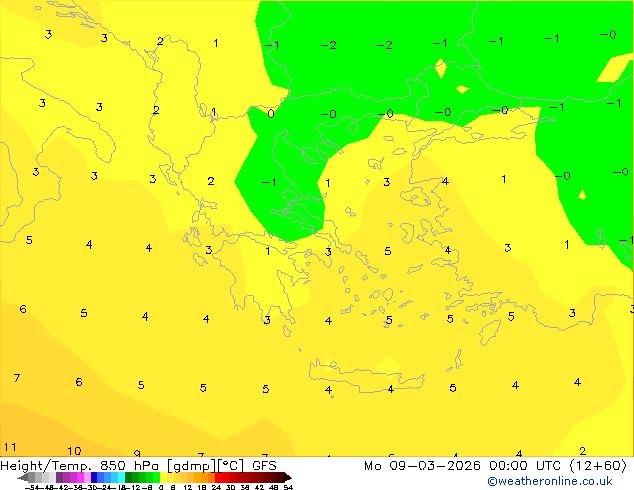Click the grey left arrow end of the color scale
Screen dimensions: 634x490
click(x=23, y=477)
